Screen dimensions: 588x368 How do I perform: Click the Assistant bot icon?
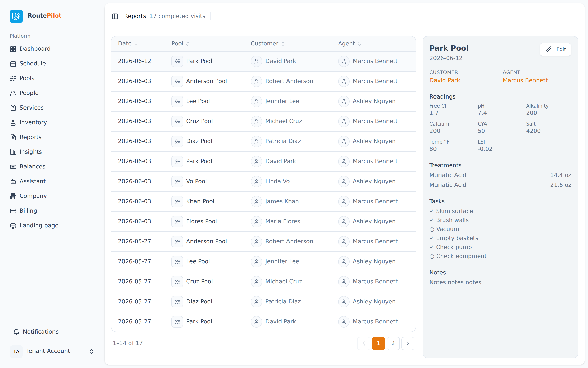coord(13,181)
